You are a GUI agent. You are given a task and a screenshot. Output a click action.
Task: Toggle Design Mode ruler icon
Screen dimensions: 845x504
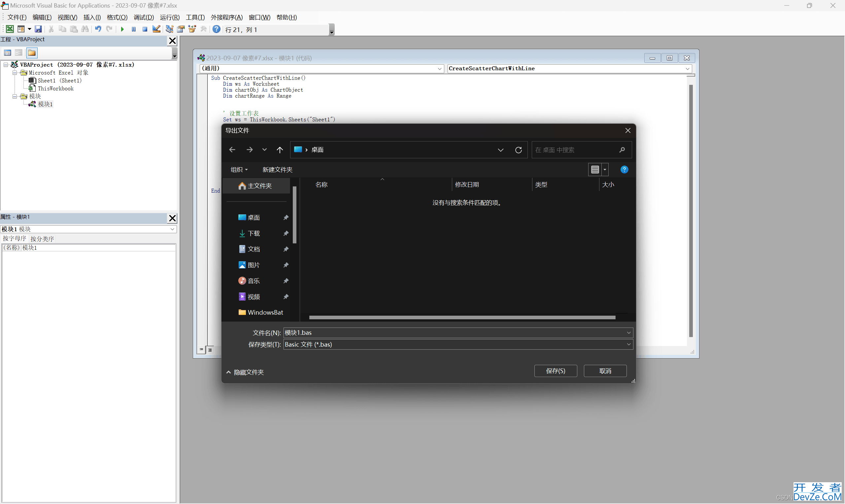point(156,29)
